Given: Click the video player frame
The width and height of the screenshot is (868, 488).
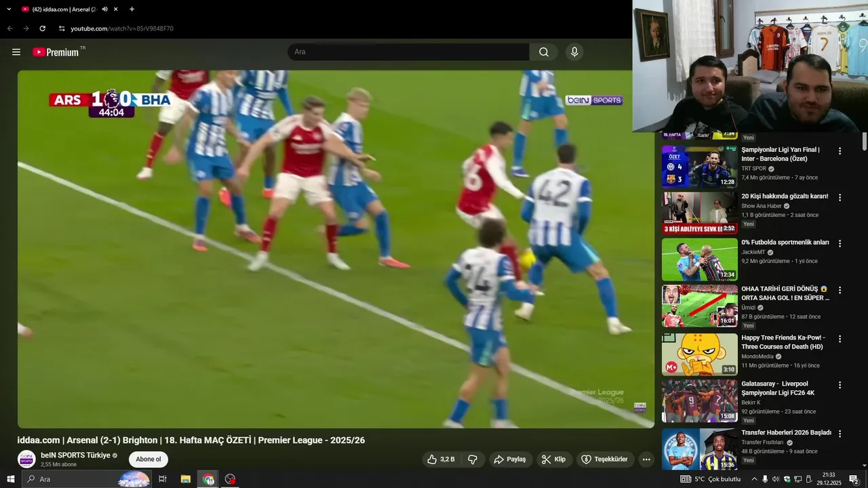Looking at the screenshot, I should 336,249.
